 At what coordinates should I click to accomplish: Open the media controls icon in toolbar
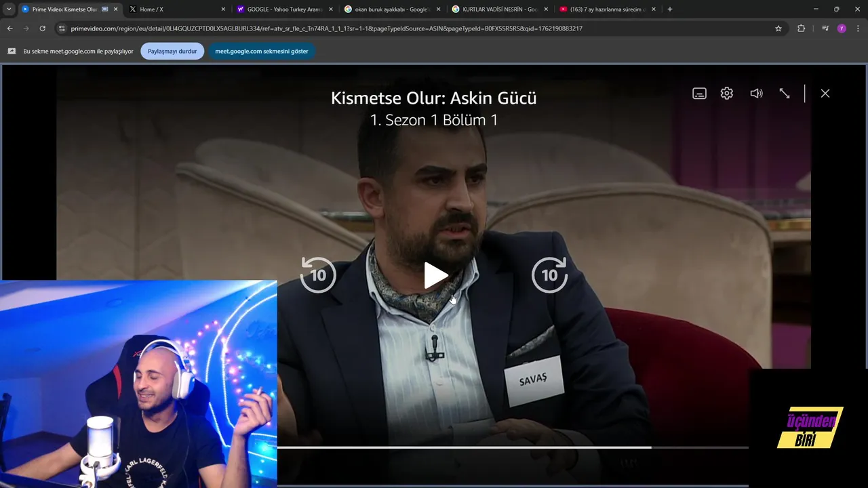(825, 28)
